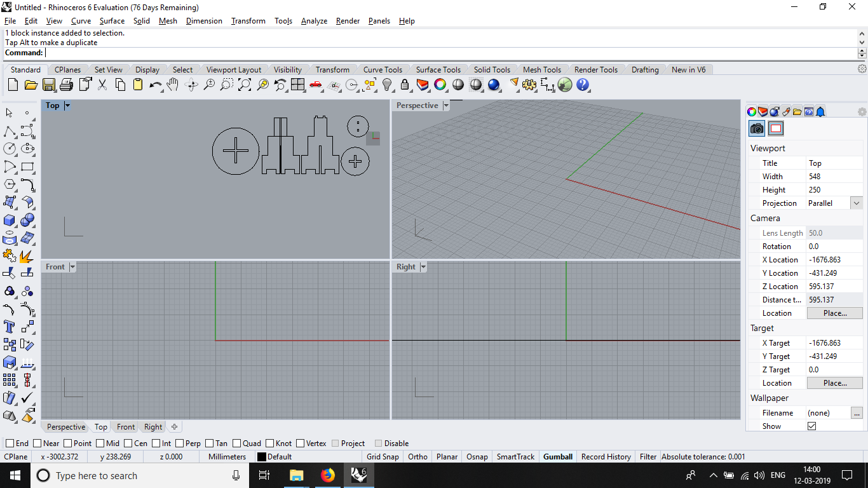This screenshot has height=488, width=868.
Task: Enable the End object snap checkbox
Action: (x=10, y=444)
